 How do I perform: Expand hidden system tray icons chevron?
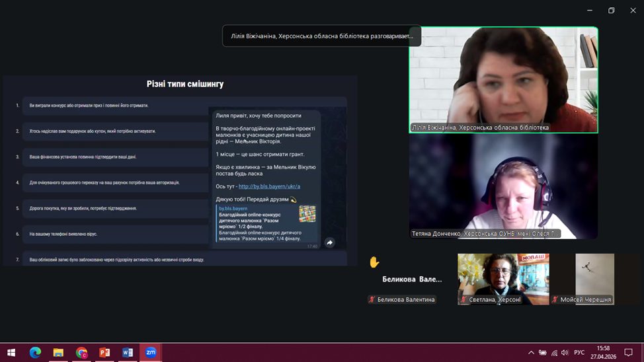(531, 353)
